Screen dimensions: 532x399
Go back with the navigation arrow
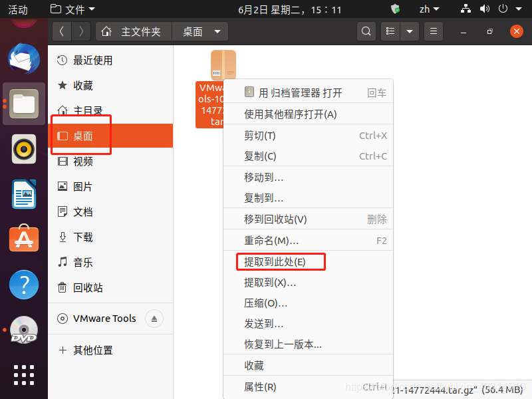62,31
